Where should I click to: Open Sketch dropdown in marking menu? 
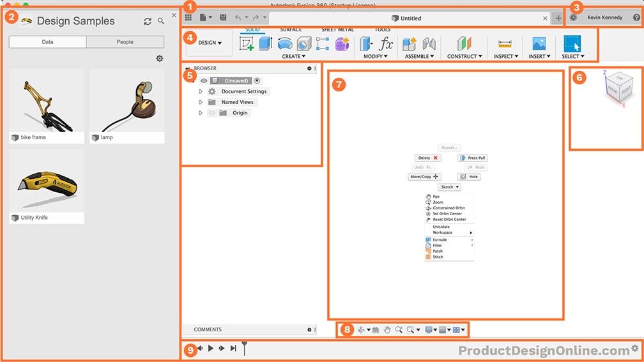[449, 187]
